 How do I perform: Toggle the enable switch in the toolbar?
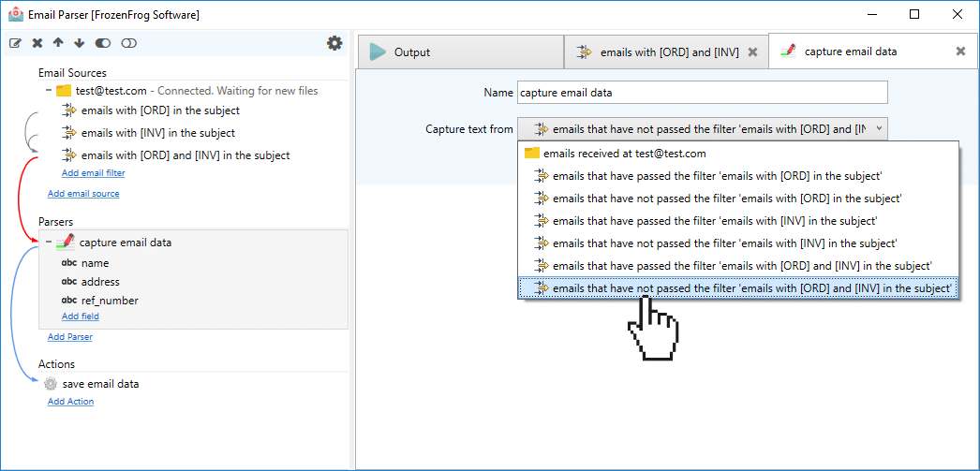(x=102, y=43)
